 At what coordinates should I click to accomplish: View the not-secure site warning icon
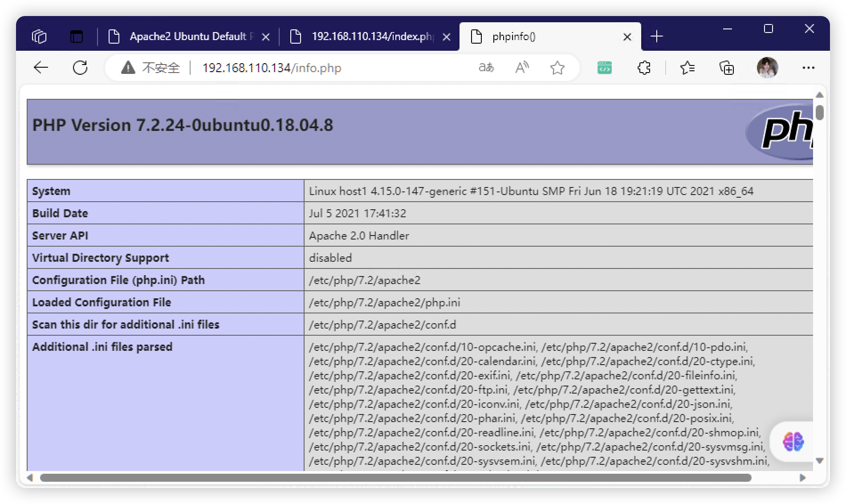pyautogui.click(x=128, y=68)
